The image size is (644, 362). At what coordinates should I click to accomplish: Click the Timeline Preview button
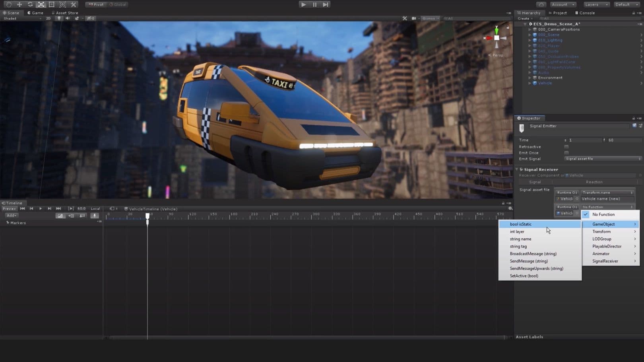point(9,208)
